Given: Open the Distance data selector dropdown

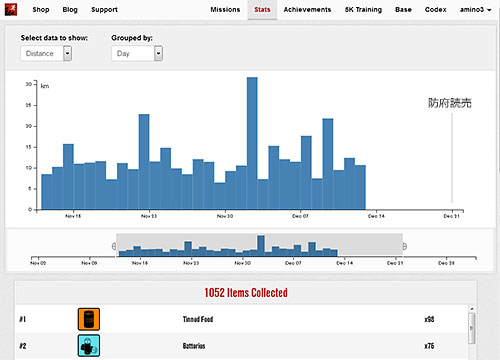Looking at the screenshot, I should tap(46, 53).
